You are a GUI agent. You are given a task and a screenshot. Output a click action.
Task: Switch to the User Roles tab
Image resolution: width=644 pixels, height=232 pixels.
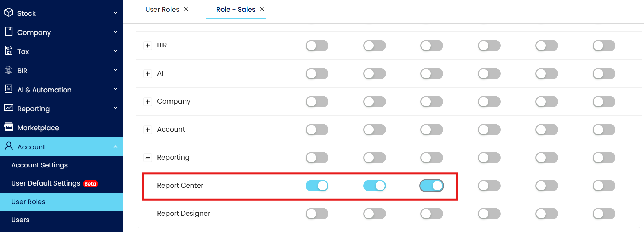click(x=162, y=9)
